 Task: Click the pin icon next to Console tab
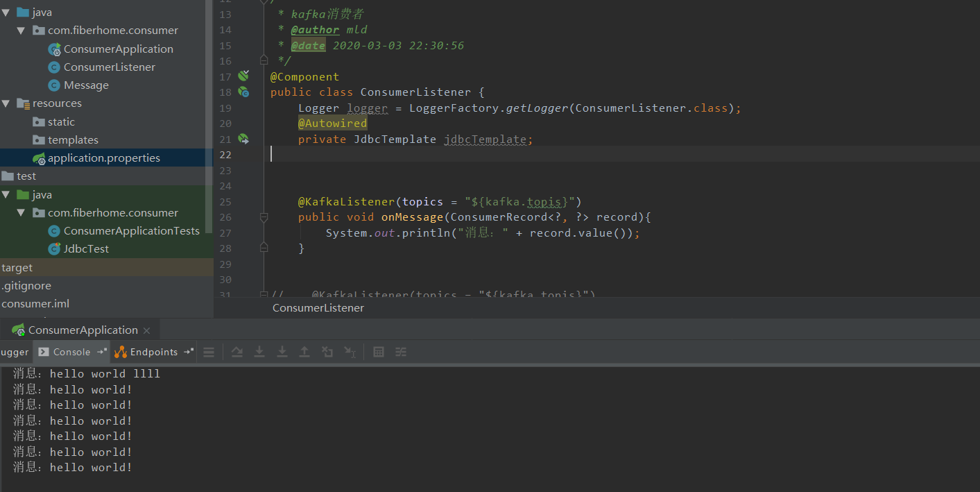[102, 352]
